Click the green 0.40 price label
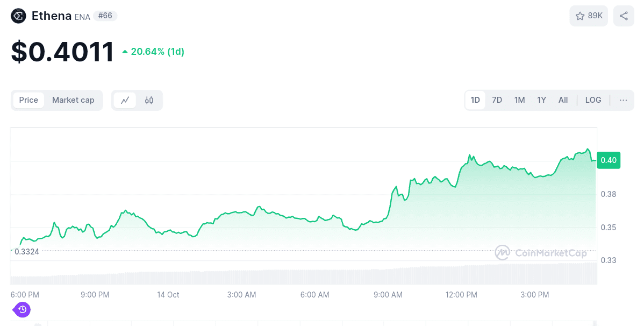Image resolution: width=644 pixels, height=326 pixels. [x=608, y=160]
